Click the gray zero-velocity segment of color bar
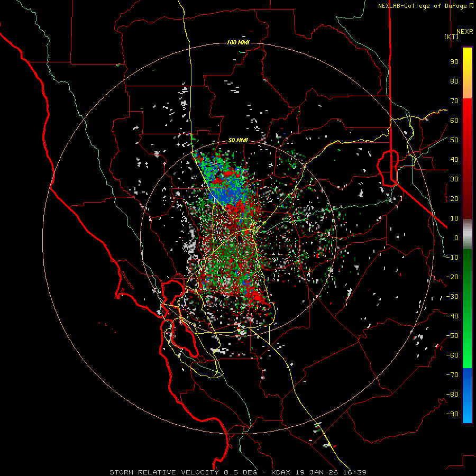 [x=467, y=234]
